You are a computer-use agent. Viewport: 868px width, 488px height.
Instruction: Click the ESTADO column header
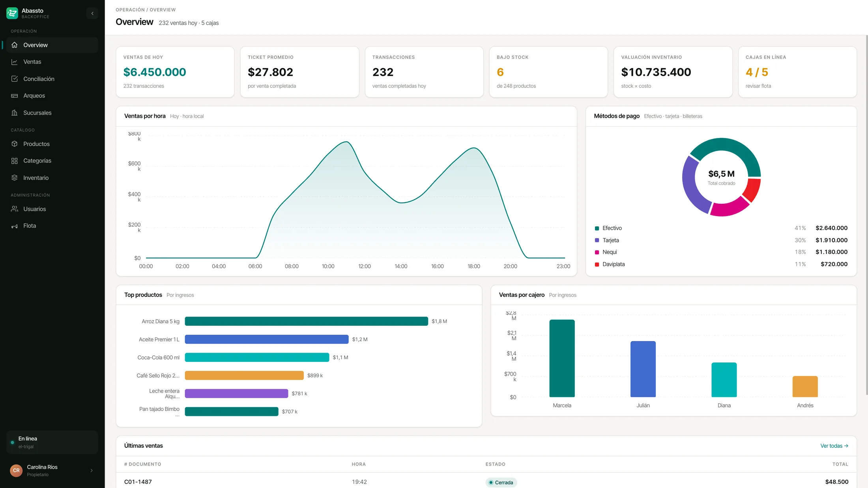(x=496, y=464)
